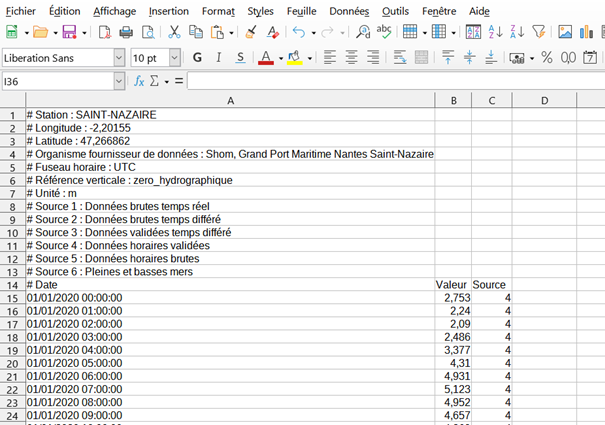Open the Données menu
Image resolution: width=605 pixels, height=425 pixels.
(x=349, y=10)
